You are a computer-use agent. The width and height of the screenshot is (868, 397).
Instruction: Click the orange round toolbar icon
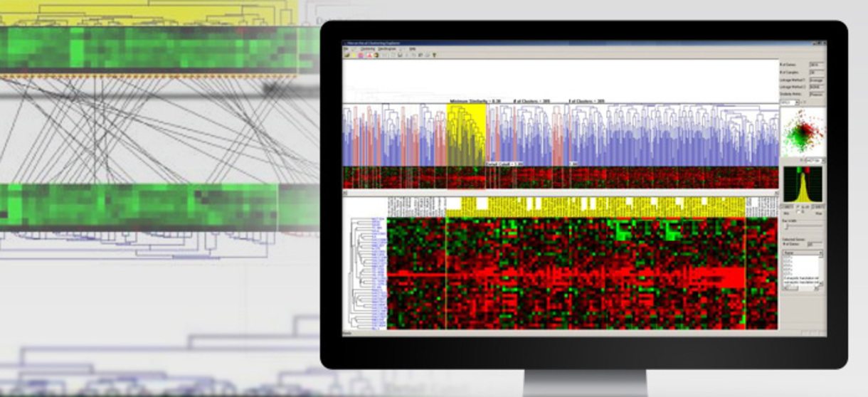(376, 55)
